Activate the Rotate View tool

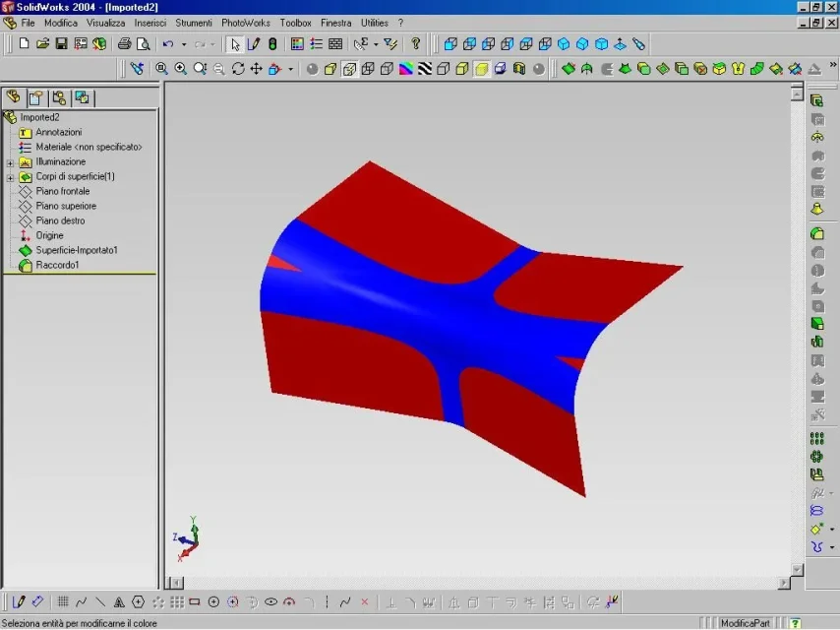[x=238, y=69]
